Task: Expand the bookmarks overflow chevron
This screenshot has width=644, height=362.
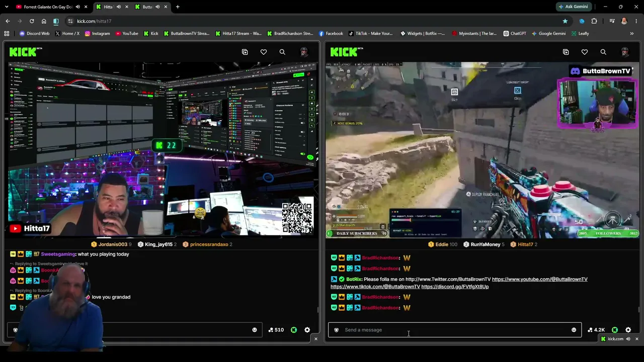Action: click(632, 34)
